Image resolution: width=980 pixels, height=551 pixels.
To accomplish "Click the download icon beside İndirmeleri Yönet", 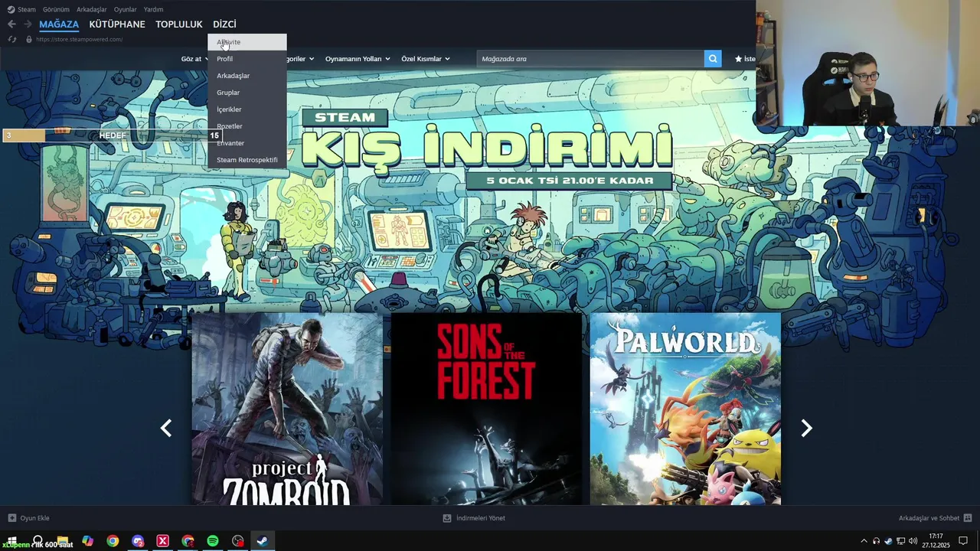I will (x=447, y=518).
